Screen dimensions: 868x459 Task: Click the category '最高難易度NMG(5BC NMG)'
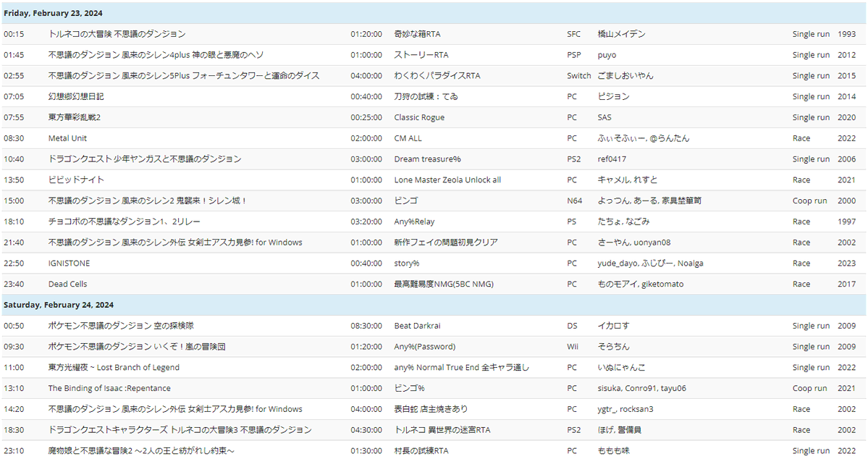point(444,284)
